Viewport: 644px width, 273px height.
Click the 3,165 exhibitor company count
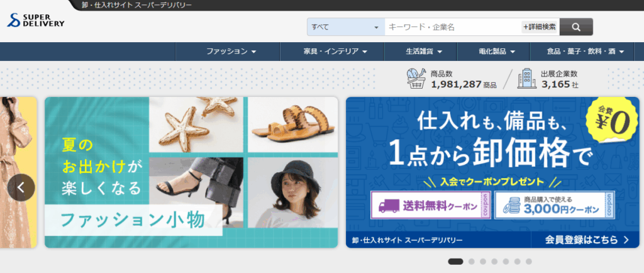[556, 84]
